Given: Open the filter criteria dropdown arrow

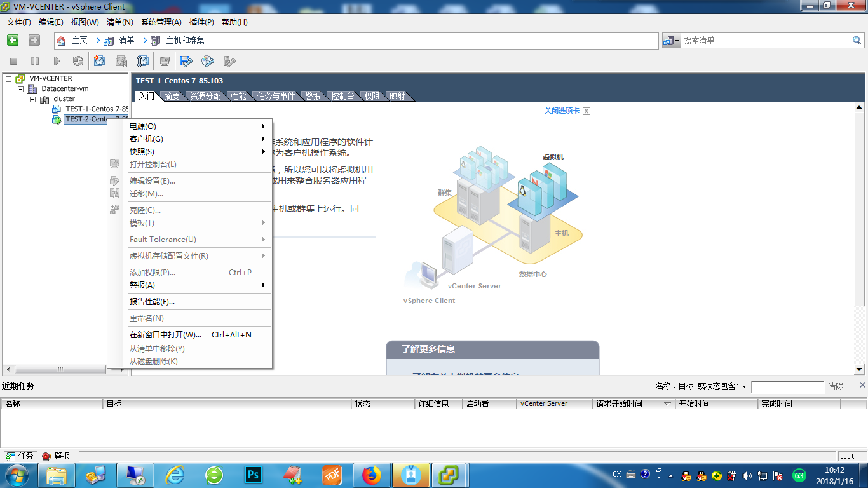Looking at the screenshot, I should [744, 386].
